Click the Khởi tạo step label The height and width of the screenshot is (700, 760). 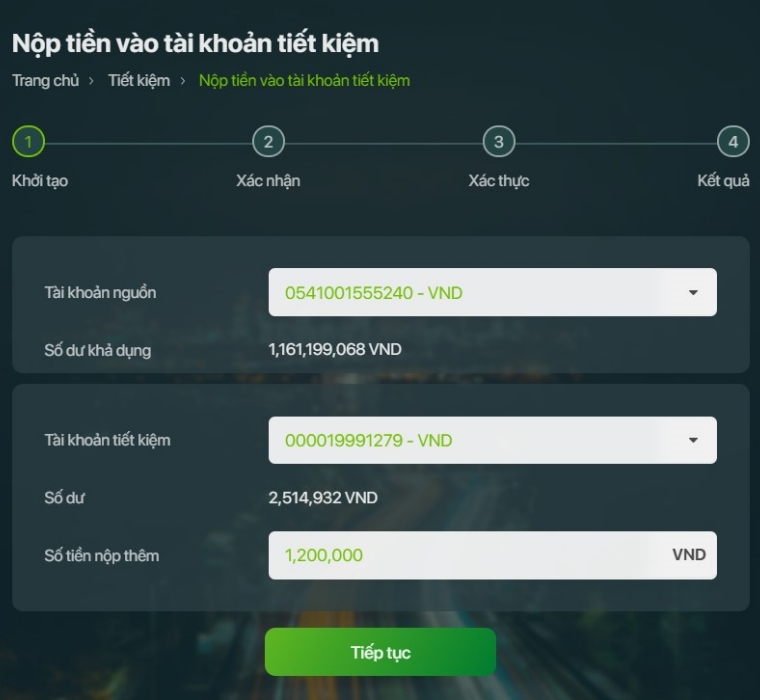pos(40,181)
